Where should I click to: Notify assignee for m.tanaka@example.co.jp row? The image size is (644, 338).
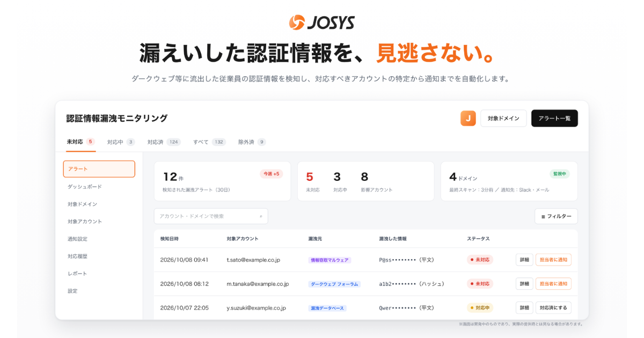(553, 284)
